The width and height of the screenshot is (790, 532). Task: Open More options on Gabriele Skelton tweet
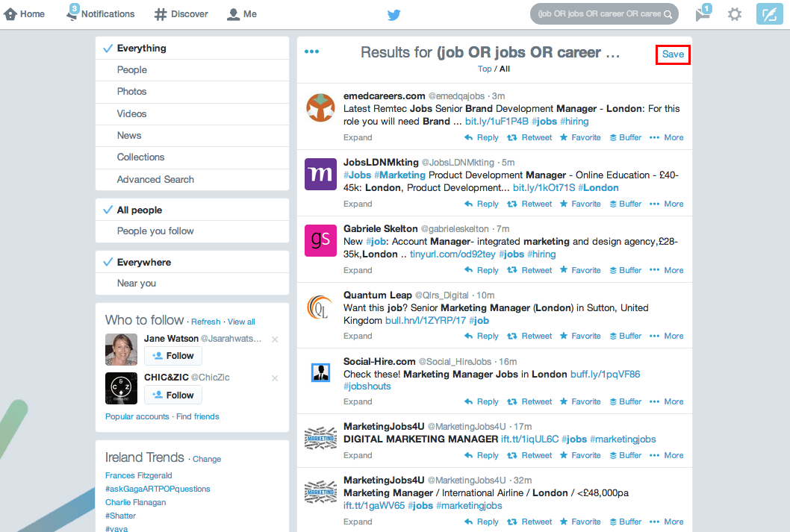coord(667,270)
